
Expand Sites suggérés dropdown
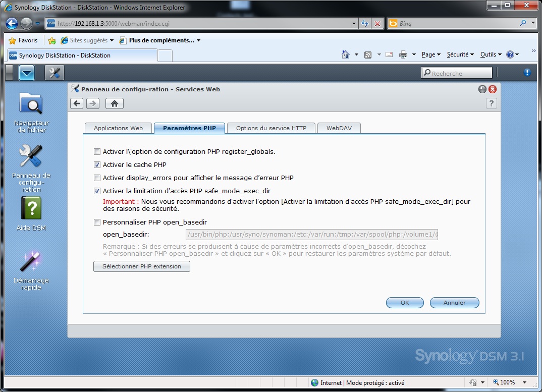tap(112, 40)
